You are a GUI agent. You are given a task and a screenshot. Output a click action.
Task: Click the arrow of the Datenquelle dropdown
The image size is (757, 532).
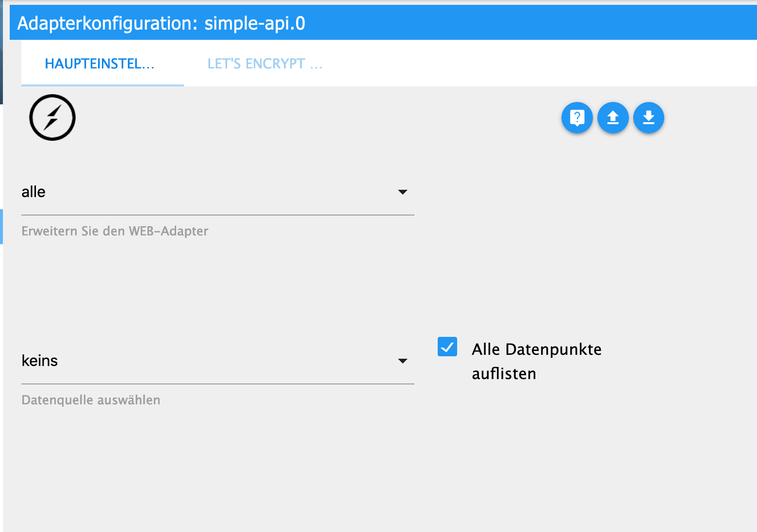click(402, 361)
